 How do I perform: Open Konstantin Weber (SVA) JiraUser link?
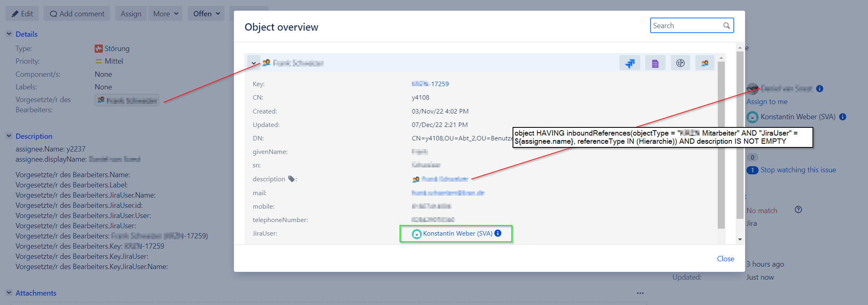point(457,234)
